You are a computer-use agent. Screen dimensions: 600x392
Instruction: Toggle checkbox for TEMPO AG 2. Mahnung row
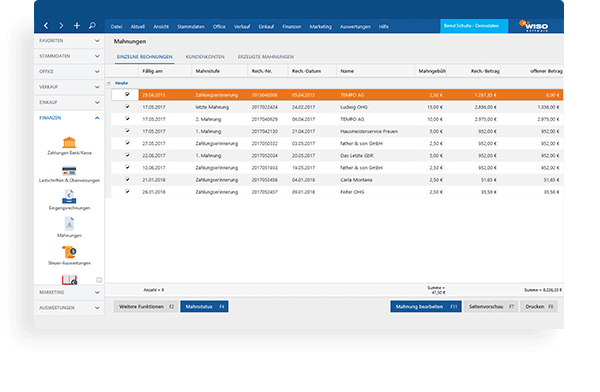127,119
